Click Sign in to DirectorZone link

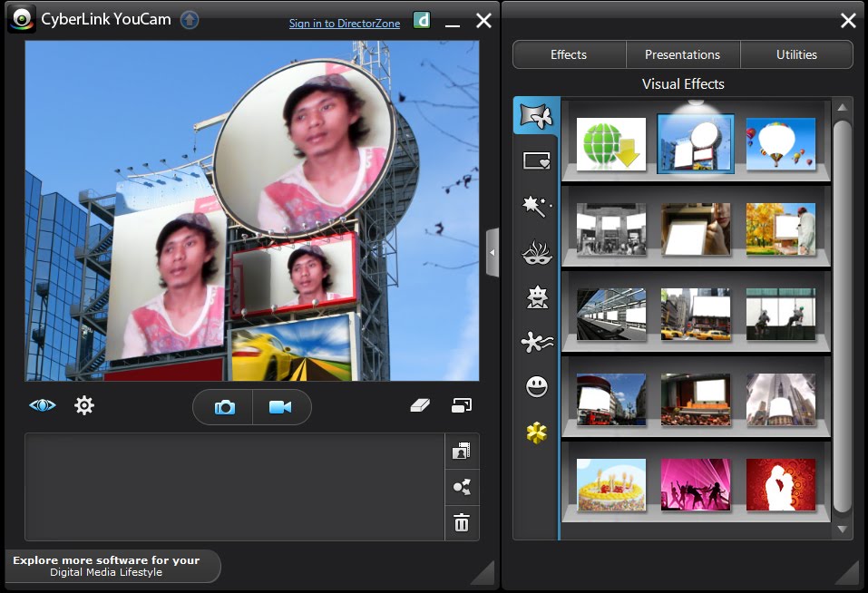[x=345, y=24]
